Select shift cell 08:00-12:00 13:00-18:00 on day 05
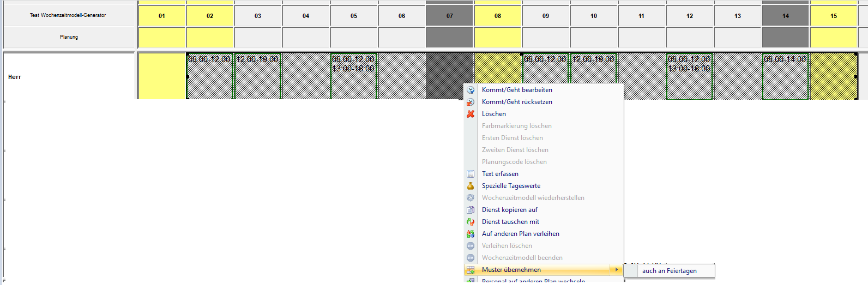 click(x=354, y=76)
